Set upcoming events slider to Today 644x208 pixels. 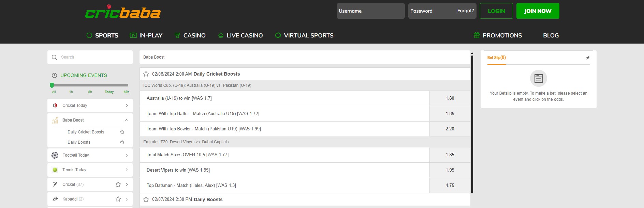(109, 92)
